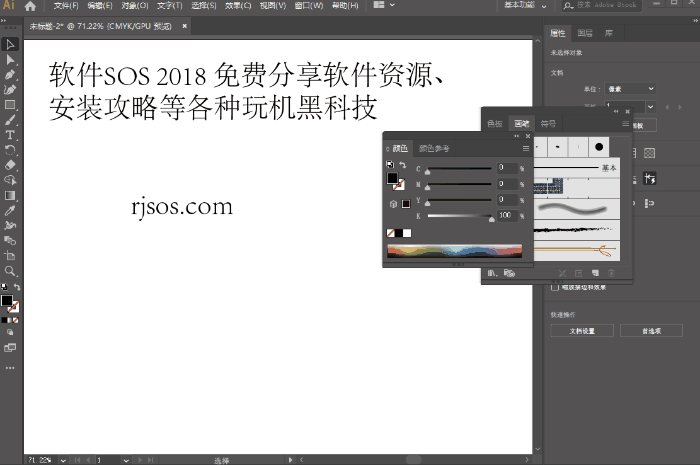Collapse Color panel via double-arrow
700x465 pixels.
point(517,136)
